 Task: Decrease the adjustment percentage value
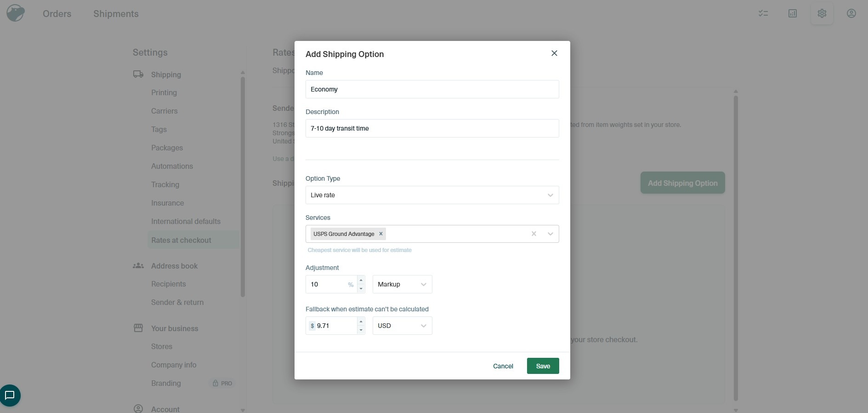[x=361, y=289]
